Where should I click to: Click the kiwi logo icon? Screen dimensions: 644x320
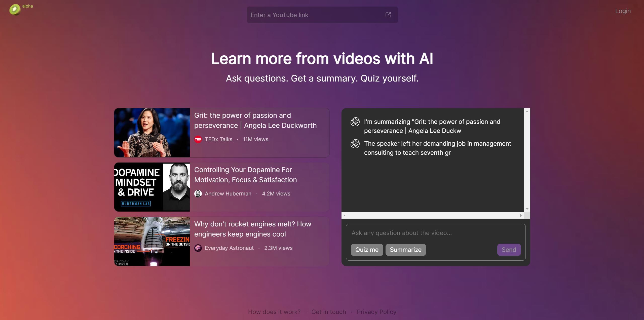(15, 10)
